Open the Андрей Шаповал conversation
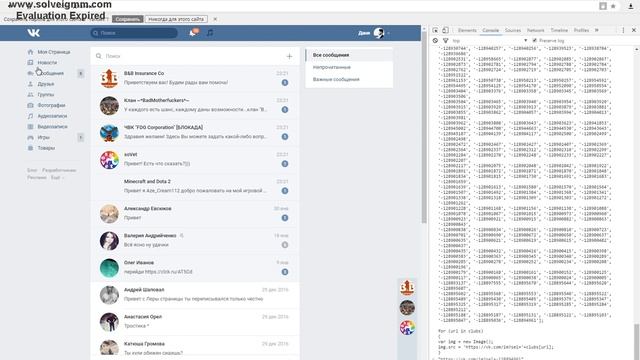The image size is (640, 360). click(x=195, y=295)
